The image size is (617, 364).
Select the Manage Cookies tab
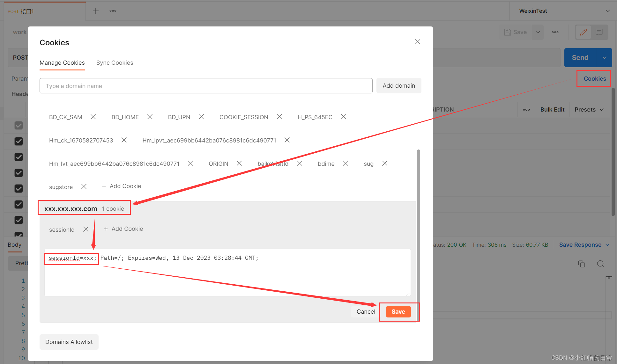click(62, 63)
